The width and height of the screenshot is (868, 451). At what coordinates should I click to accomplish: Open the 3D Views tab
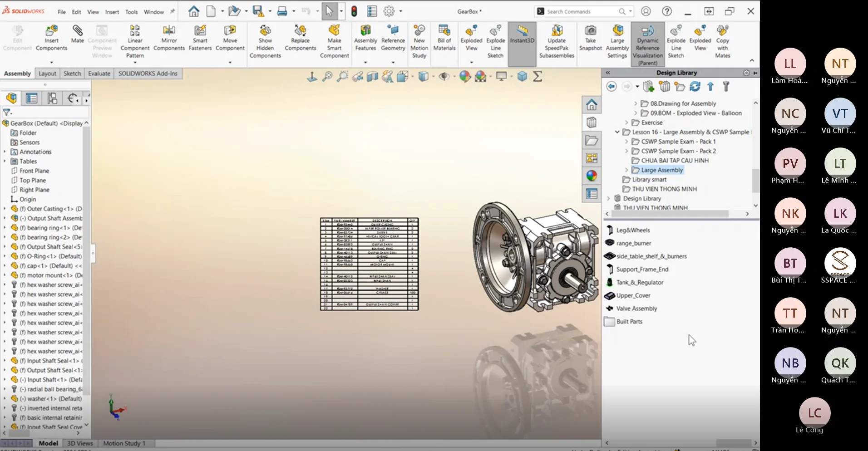coord(80,443)
